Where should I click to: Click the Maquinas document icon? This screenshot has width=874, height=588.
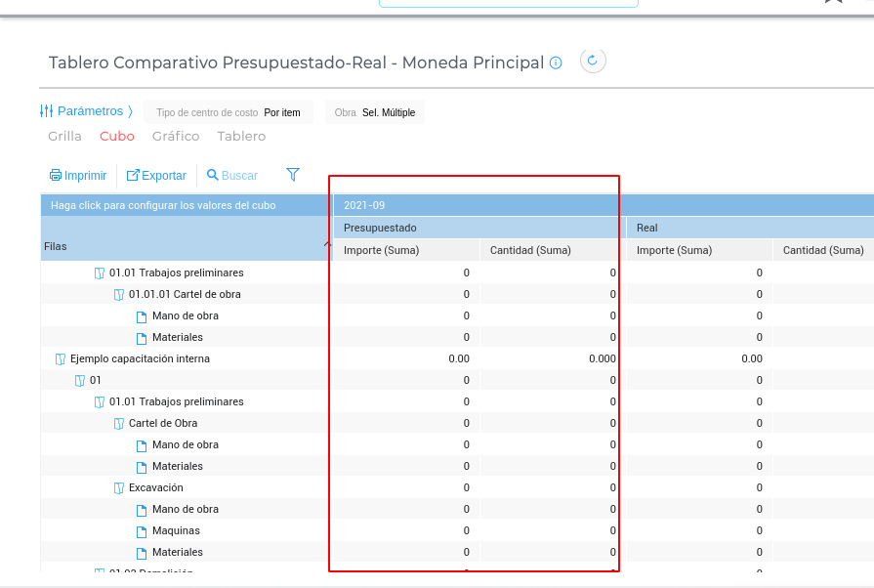tap(142, 531)
